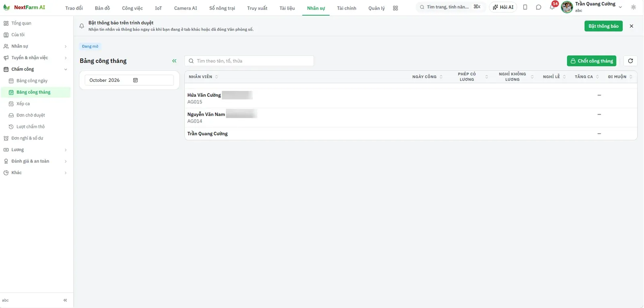Open Bảng công ngày in sidebar

tap(35, 81)
